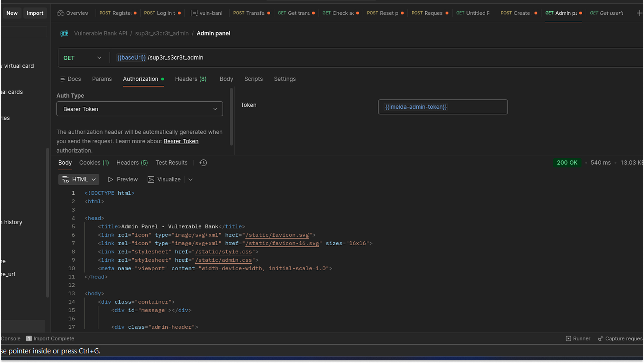Open the Bearer Token documentation link

coord(181,141)
